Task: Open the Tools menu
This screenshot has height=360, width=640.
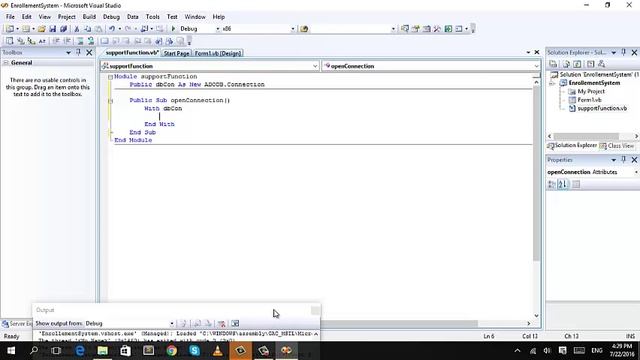Action: [153, 17]
